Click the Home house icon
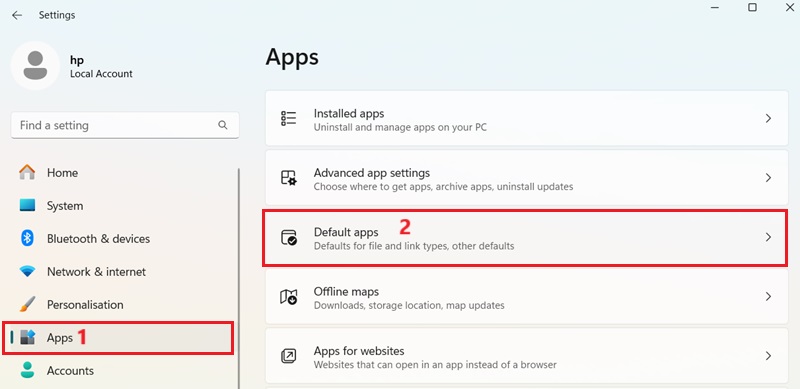The height and width of the screenshot is (389, 800). (x=27, y=172)
